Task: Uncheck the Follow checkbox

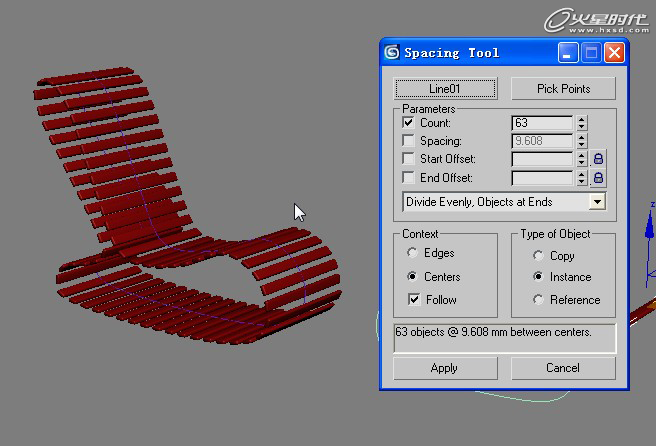Action: pyautogui.click(x=414, y=300)
